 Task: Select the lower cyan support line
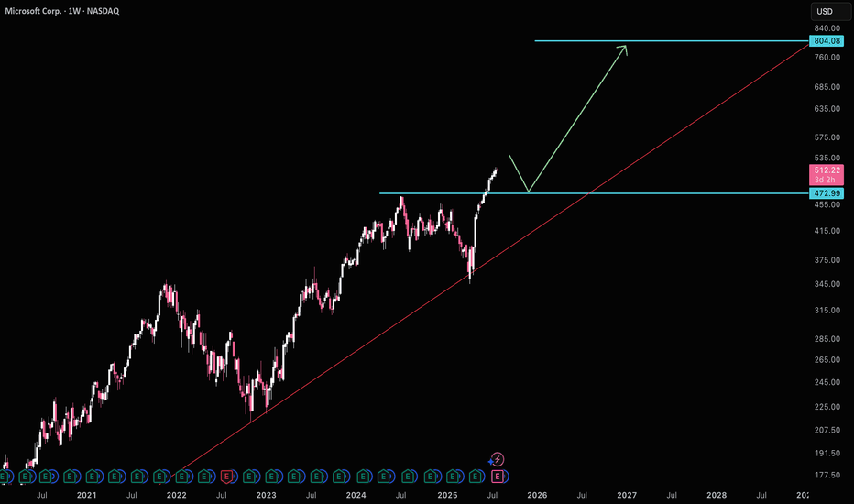tap(641, 193)
